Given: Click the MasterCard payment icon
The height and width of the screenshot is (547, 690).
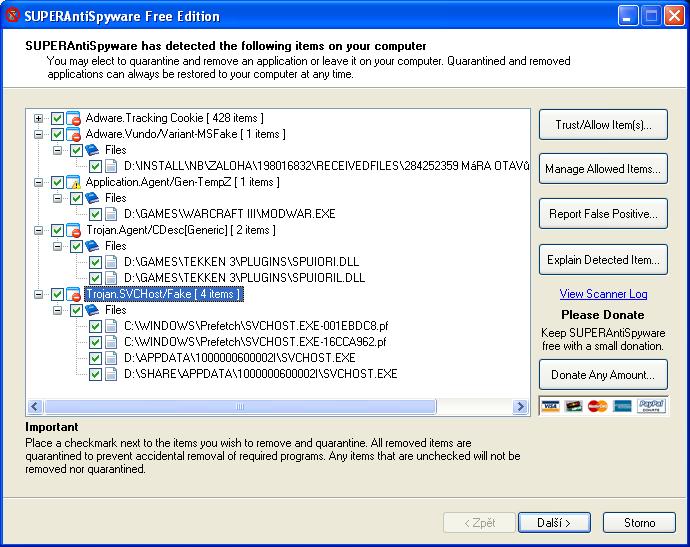Looking at the screenshot, I should [598, 406].
